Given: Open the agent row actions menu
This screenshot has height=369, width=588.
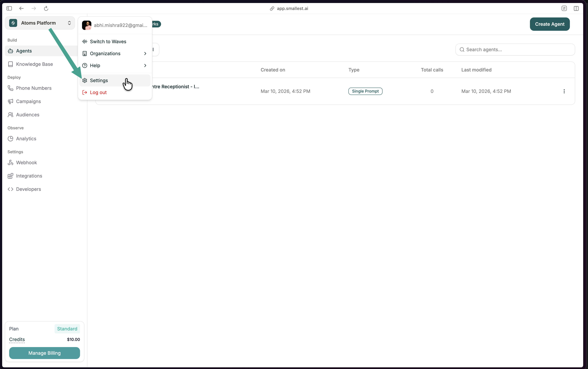Looking at the screenshot, I should click(564, 91).
